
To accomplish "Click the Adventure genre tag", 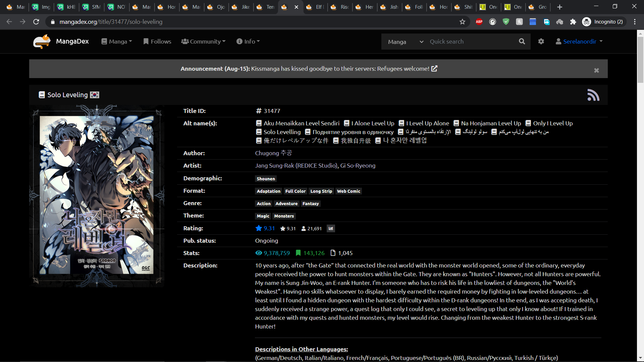I will (x=286, y=204).
